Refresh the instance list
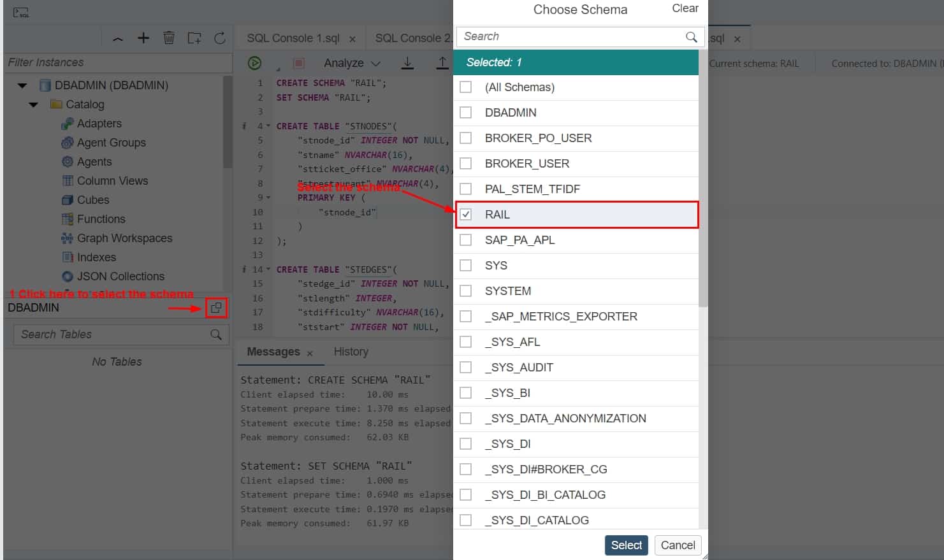The width and height of the screenshot is (944, 560). 219,38
